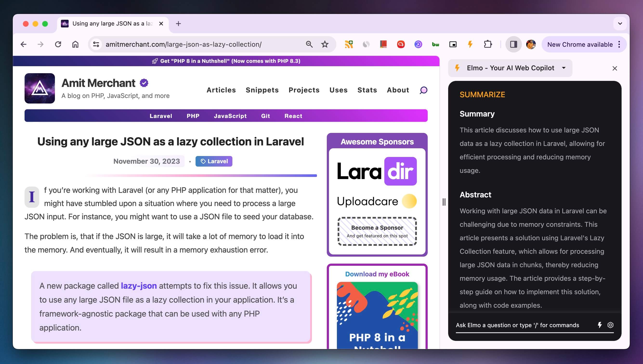Open the Chrome extensions puzzle icon
The height and width of the screenshot is (364, 643).
(x=488, y=44)
